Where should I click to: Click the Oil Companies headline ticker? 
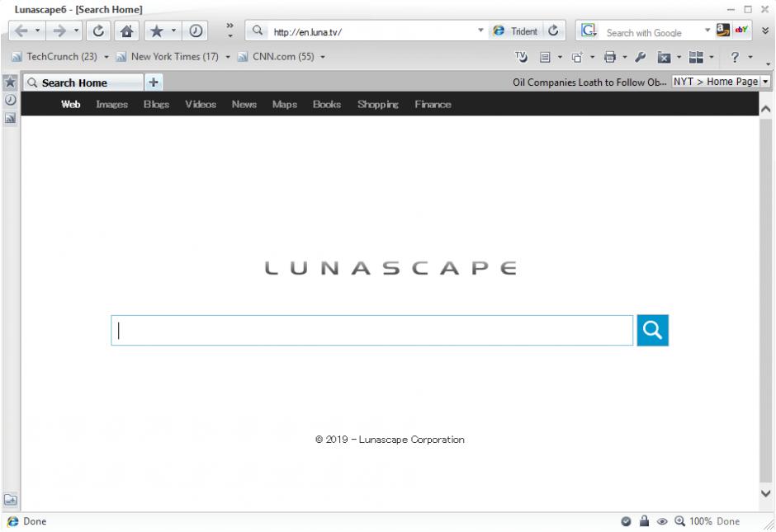click(x=589, y=82)
